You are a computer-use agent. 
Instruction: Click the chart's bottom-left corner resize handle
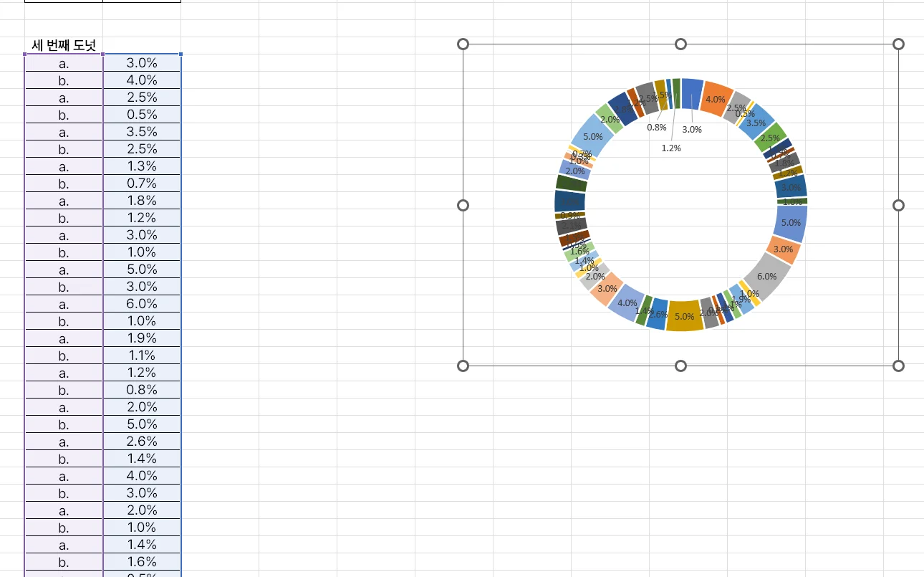463,366
